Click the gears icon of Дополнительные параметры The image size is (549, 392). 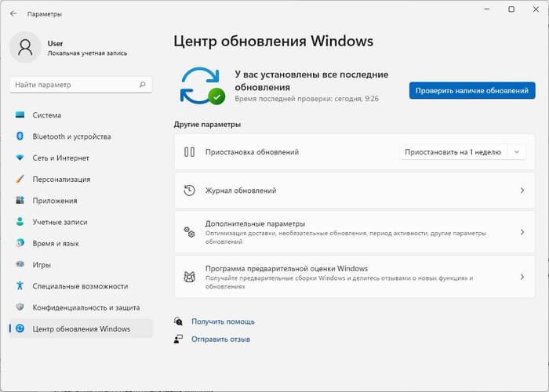click(190, 232)
